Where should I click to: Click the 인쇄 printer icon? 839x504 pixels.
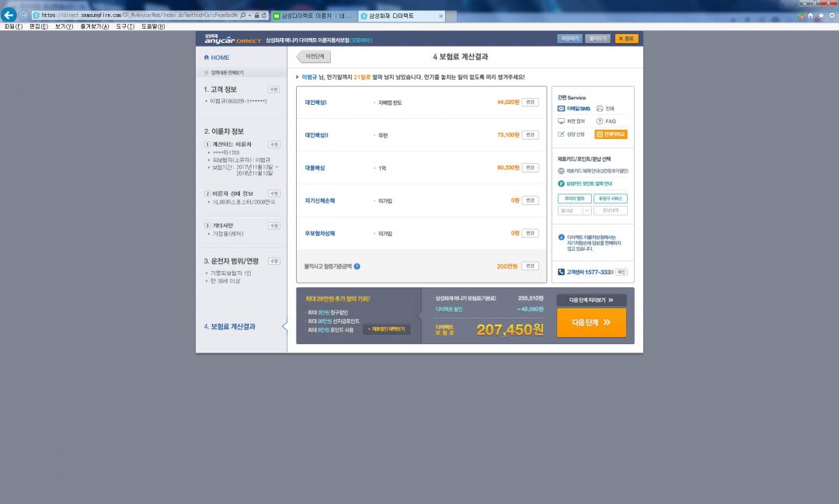600,109
